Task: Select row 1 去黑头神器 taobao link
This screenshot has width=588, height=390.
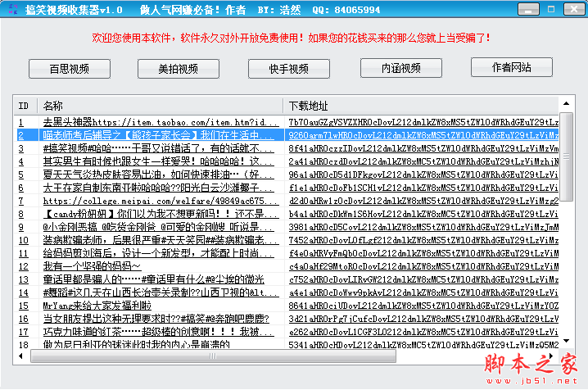Action: point(155,122)
